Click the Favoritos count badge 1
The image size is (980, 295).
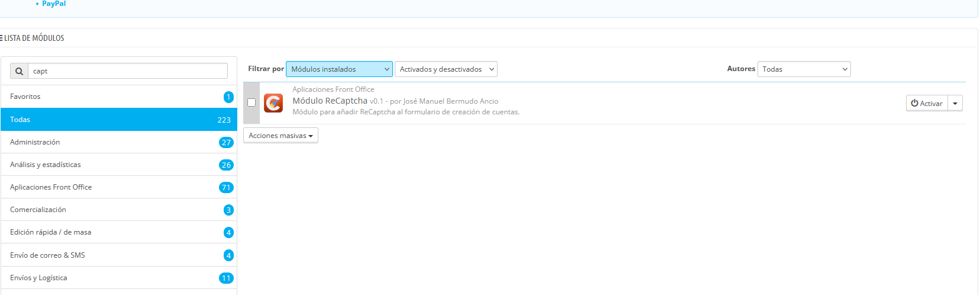pos(228,97)
